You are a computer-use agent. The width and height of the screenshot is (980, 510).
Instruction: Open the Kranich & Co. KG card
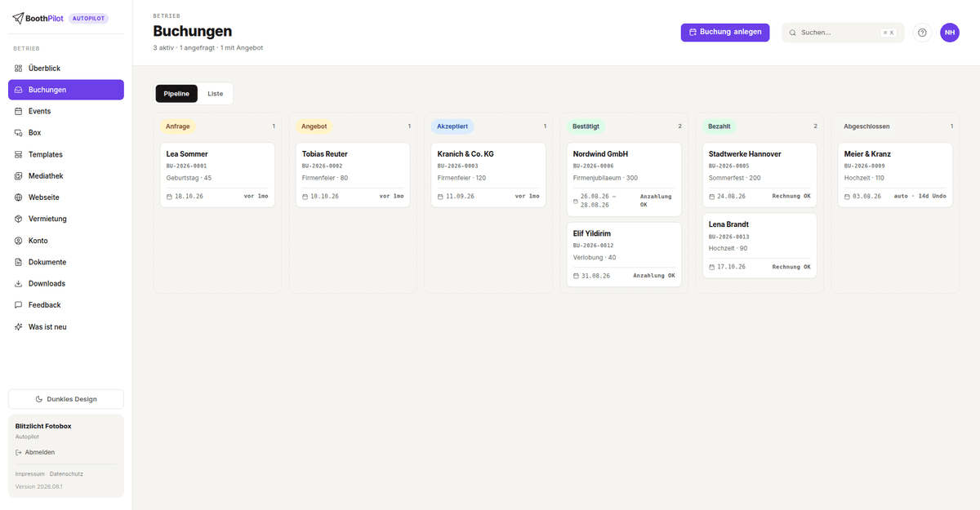[x=488, y=175]
